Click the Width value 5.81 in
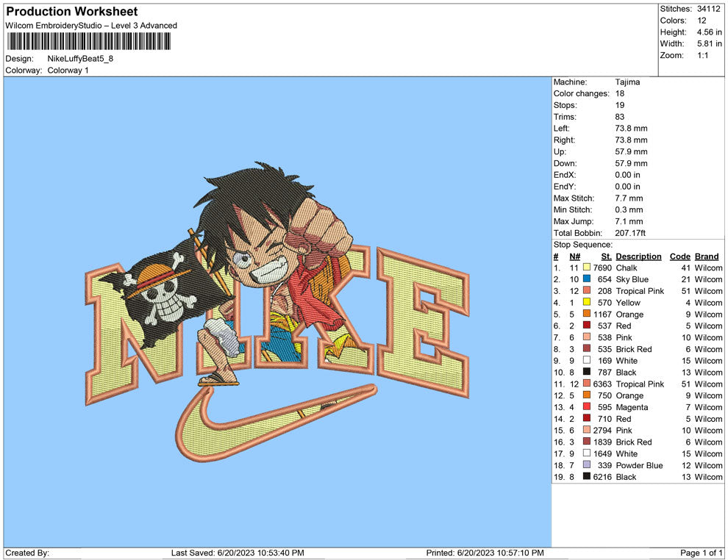 (709, 43)
